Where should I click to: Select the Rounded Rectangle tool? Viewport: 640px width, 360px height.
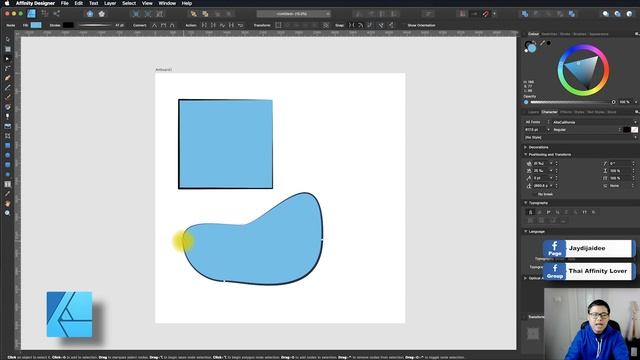coord(7,165)
